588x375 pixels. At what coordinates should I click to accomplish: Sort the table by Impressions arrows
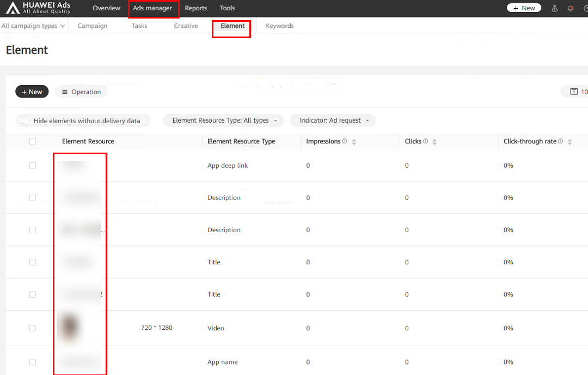(x=354, y=142)
